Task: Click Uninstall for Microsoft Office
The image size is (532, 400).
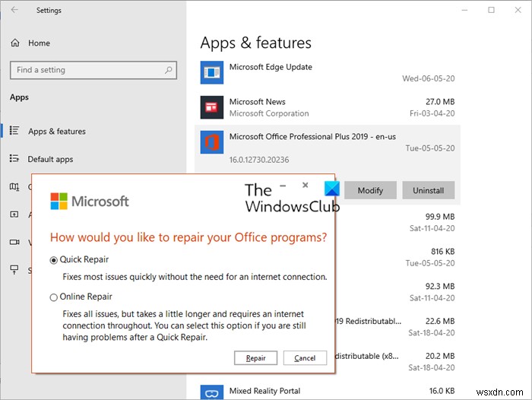Action: [x=428, y=190]
